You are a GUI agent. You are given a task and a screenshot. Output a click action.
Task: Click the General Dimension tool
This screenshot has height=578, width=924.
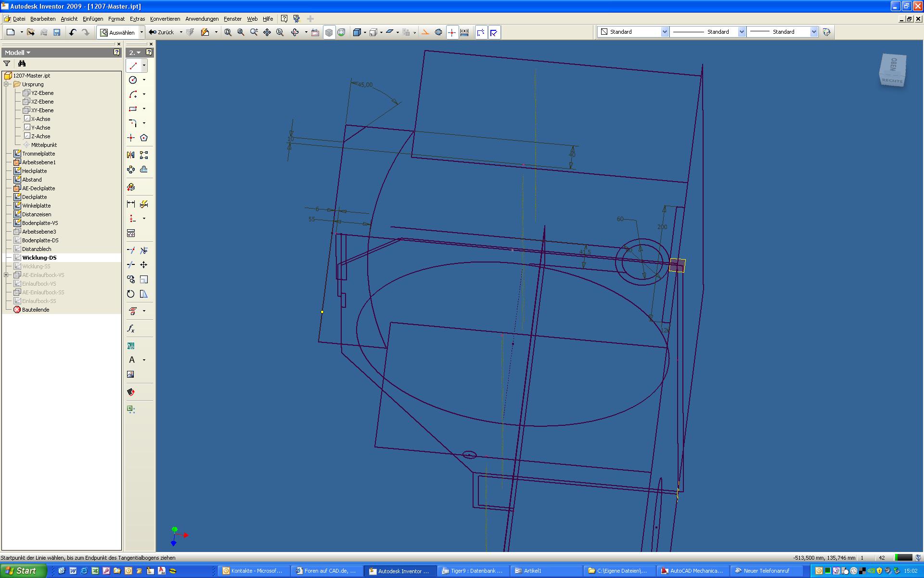[x=131, y=204]
